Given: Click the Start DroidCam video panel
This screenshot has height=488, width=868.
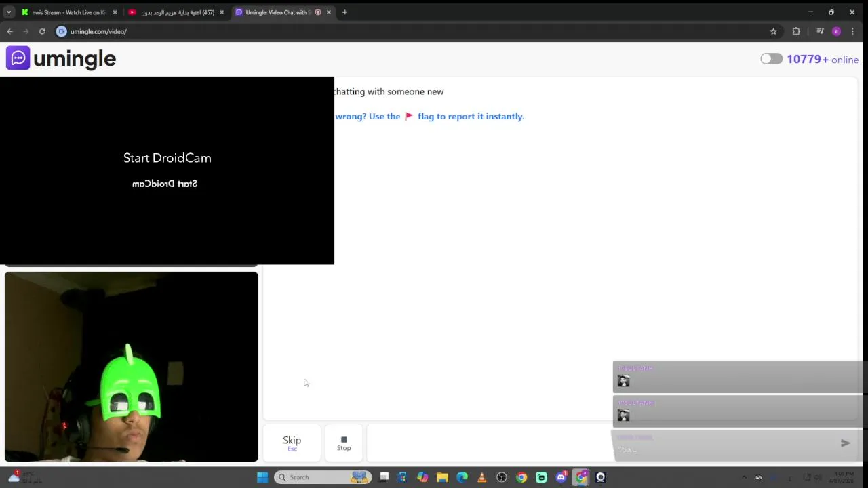Looking at the screenshot, I should [167, 170].
